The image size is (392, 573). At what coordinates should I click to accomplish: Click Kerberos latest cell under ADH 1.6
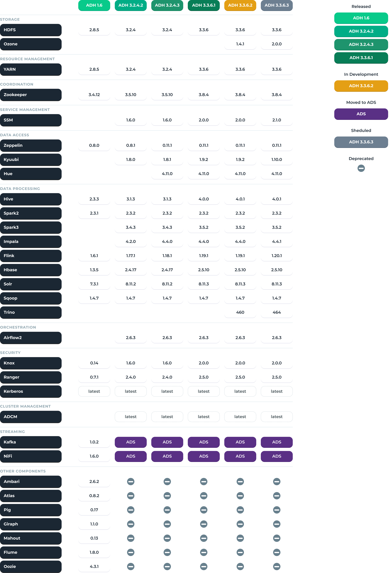pyautogui.click(x=94, y=391)
